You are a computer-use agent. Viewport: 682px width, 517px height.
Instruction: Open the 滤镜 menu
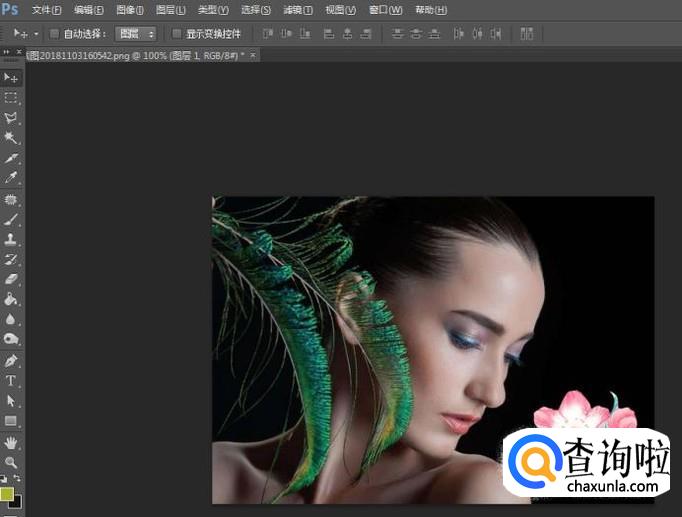point(297,10)
